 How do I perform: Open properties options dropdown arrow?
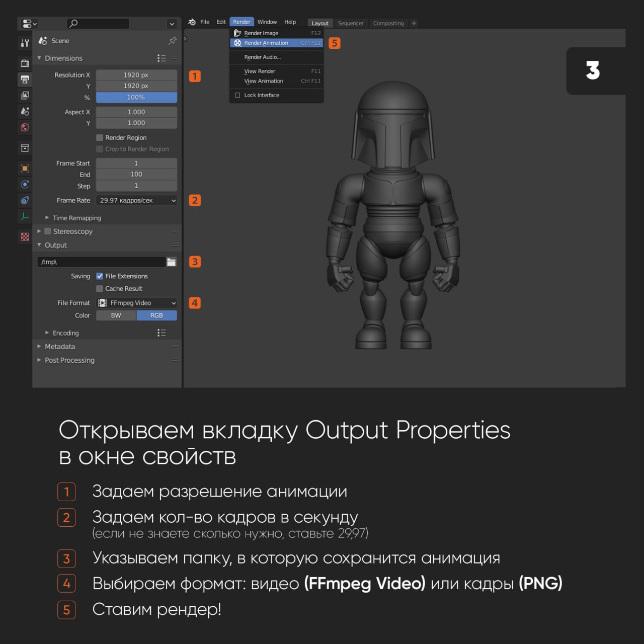click(172, 24)
